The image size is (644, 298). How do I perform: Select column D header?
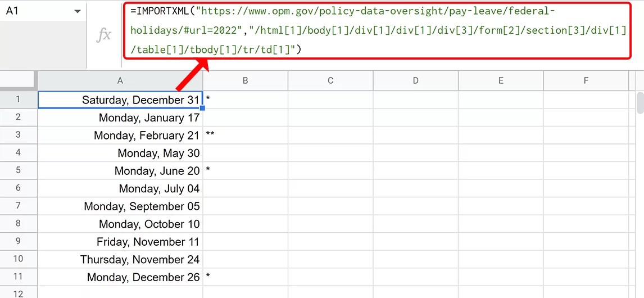416,81
